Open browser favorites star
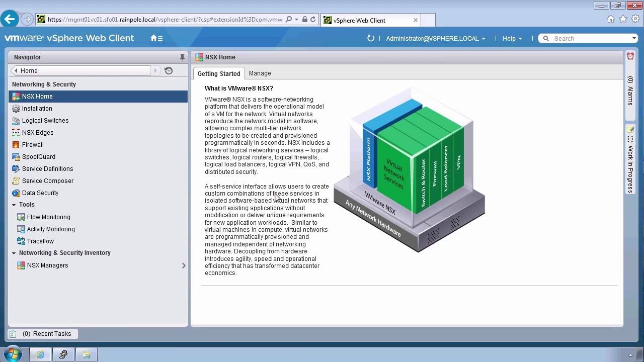The image size is (644, 362). coord(623,19)
